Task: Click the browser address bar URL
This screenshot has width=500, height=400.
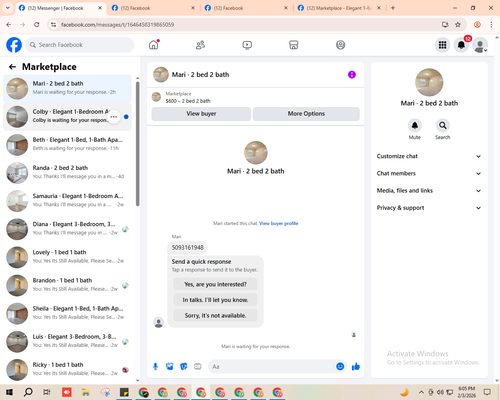Action: (x=117, y=25)
